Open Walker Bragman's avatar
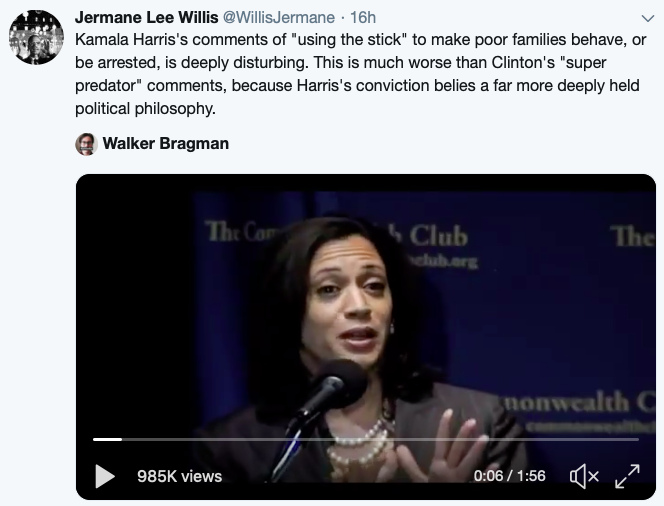 click(x=86, y=144)
